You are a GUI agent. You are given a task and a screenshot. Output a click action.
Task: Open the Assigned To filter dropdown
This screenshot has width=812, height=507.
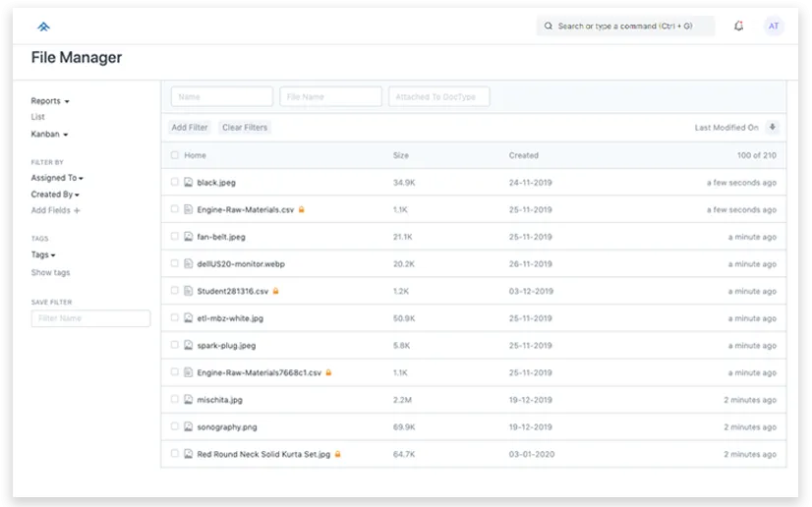tap(56, 179)
